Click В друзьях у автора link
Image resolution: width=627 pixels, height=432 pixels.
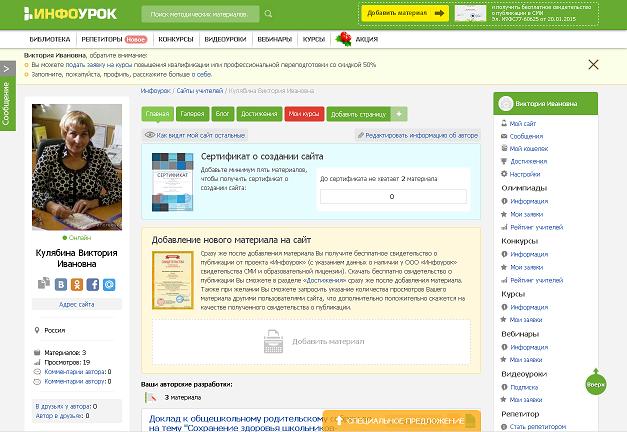63,406
